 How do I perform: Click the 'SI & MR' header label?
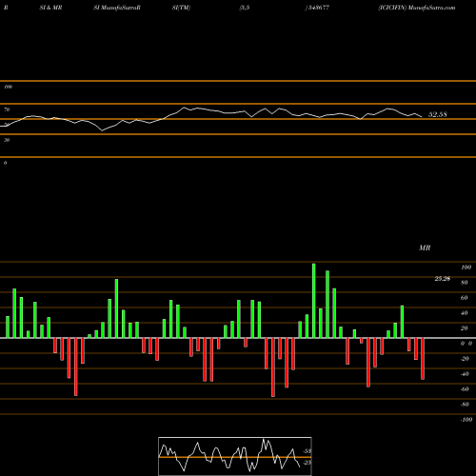50,8
